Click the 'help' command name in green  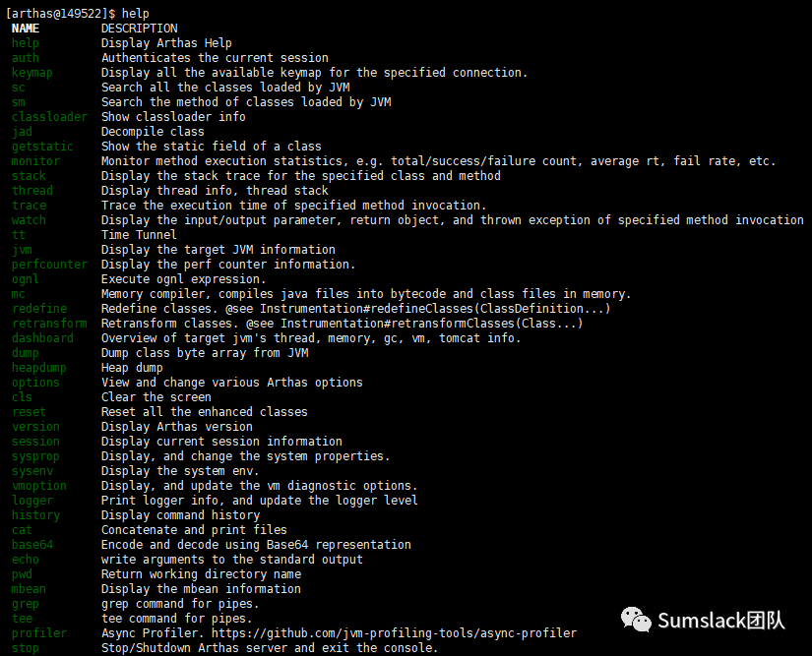[x=26, y=43]
